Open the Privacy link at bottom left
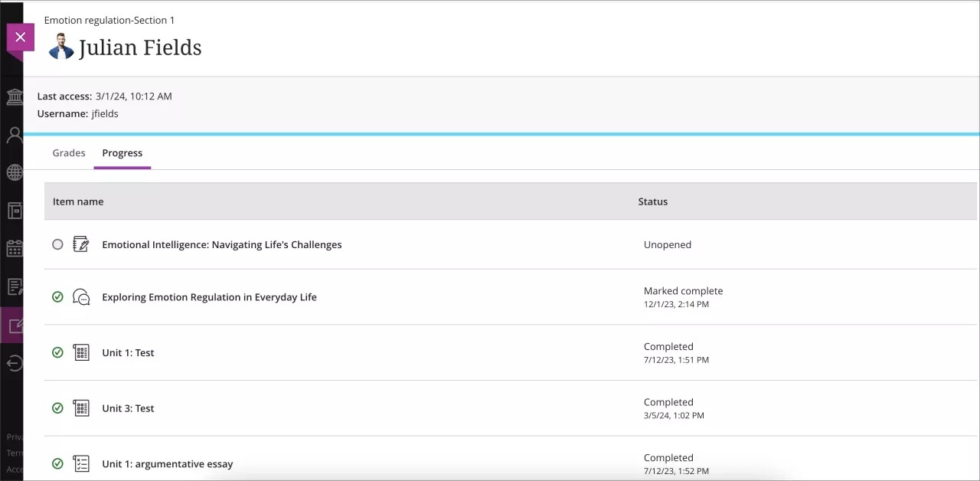The height and width of the screenshot is (481, 980). 15,437
